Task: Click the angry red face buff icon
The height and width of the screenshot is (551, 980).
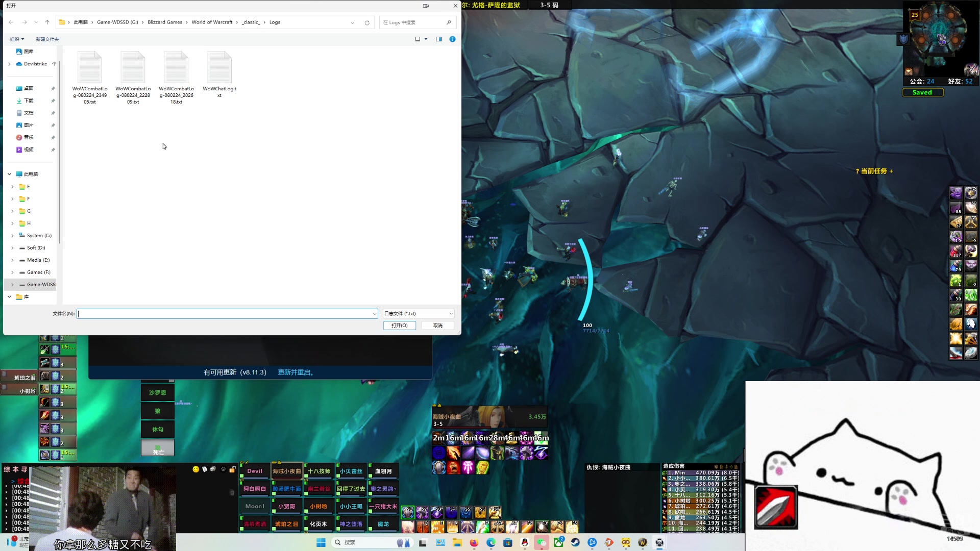Action: coord(453,467)
